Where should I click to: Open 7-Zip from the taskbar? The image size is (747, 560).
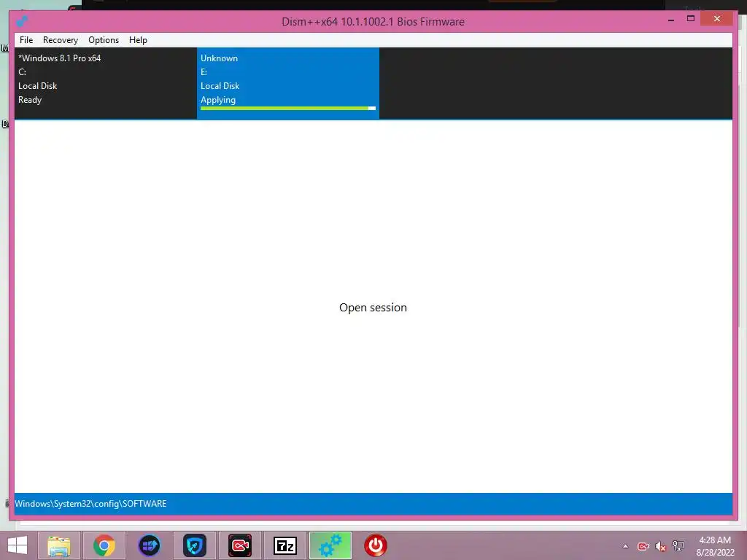click(285, 545)
